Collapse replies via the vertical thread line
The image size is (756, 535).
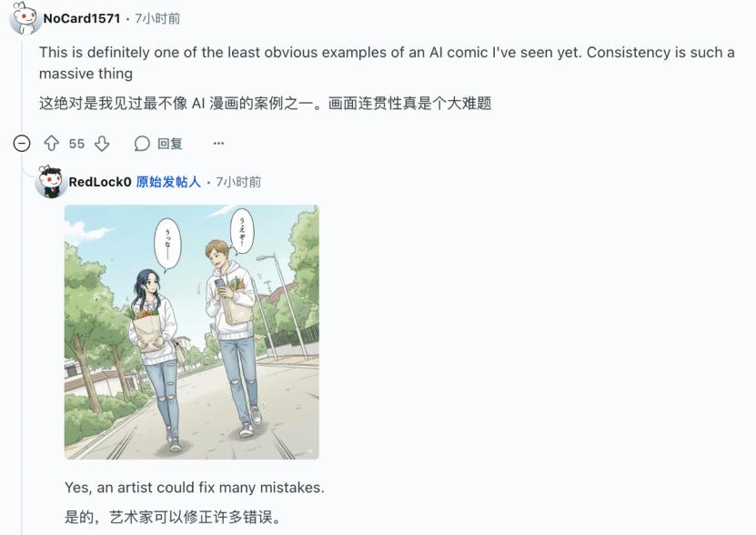(x=22, y=338)
